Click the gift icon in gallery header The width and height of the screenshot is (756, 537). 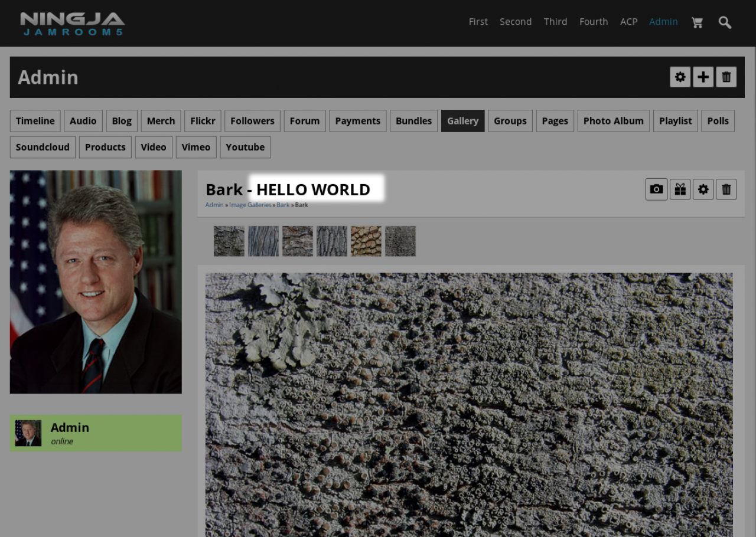[x=680, y=189]
